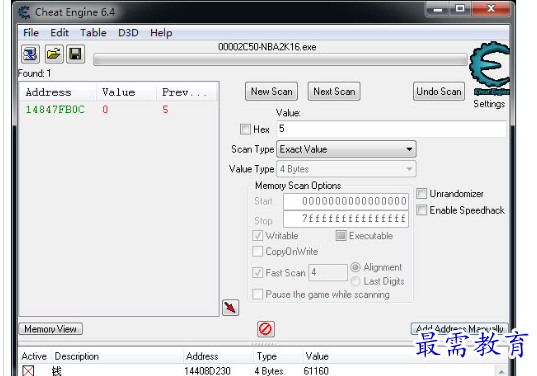The image size is (537, 376).
Task: Toggle the Fast Scan checkbox
Action: [x=258, y=273]
